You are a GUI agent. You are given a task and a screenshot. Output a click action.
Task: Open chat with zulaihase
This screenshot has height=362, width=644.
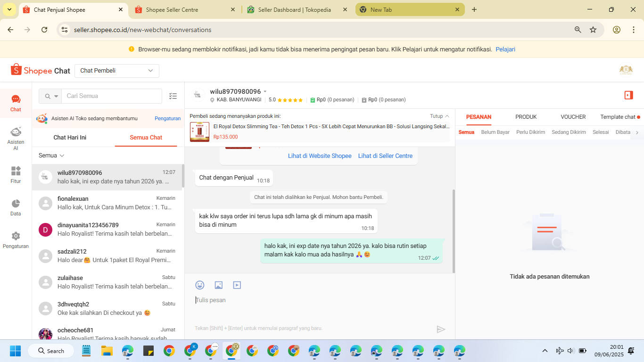pyautogui.click(x=107, y=282)
